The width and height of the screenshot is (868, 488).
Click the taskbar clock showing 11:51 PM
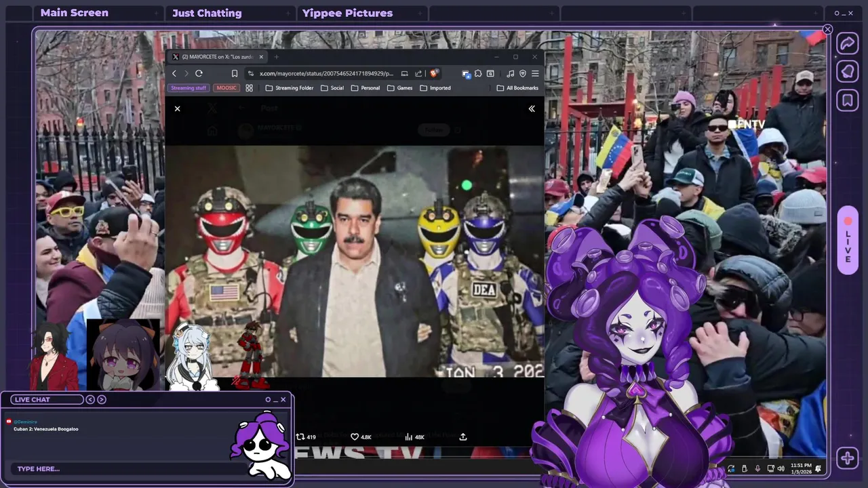tap(801, 468)
